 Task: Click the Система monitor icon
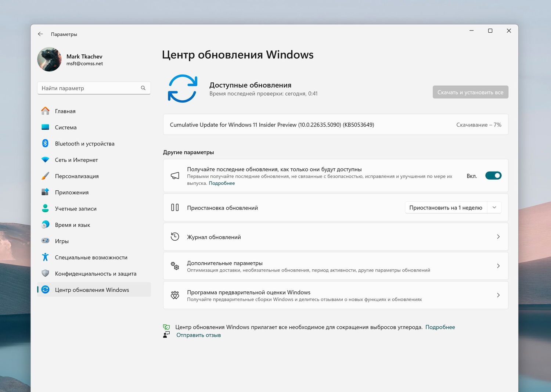(45, 127)
